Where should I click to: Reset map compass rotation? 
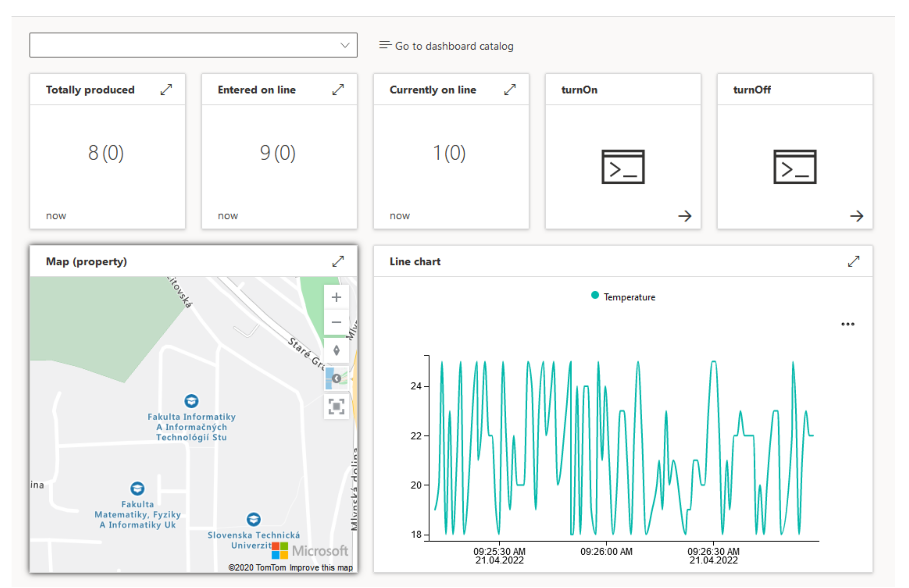coord(336,351)
